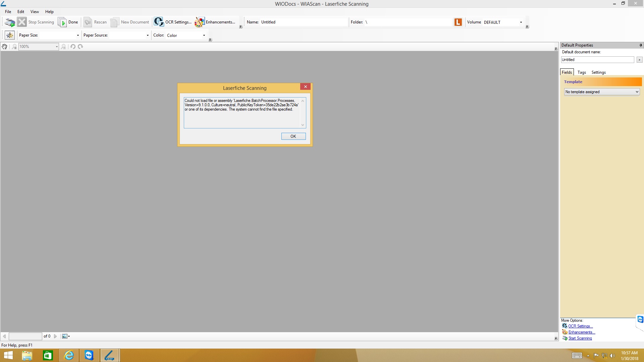Open the Color mode dropdown
This screenshot has width=644, height=362.
pyautogui.click(x=204, y=35)
